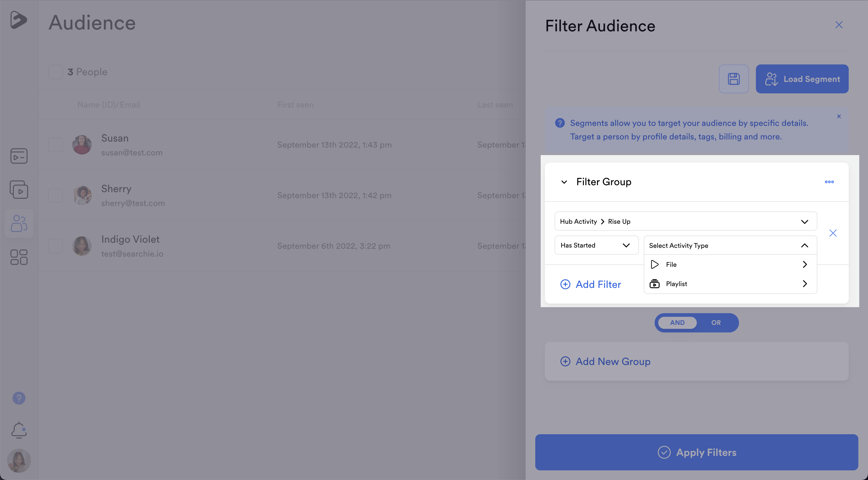
Task: Open the playlists sidebar icon
Action: tap(19, 189)
